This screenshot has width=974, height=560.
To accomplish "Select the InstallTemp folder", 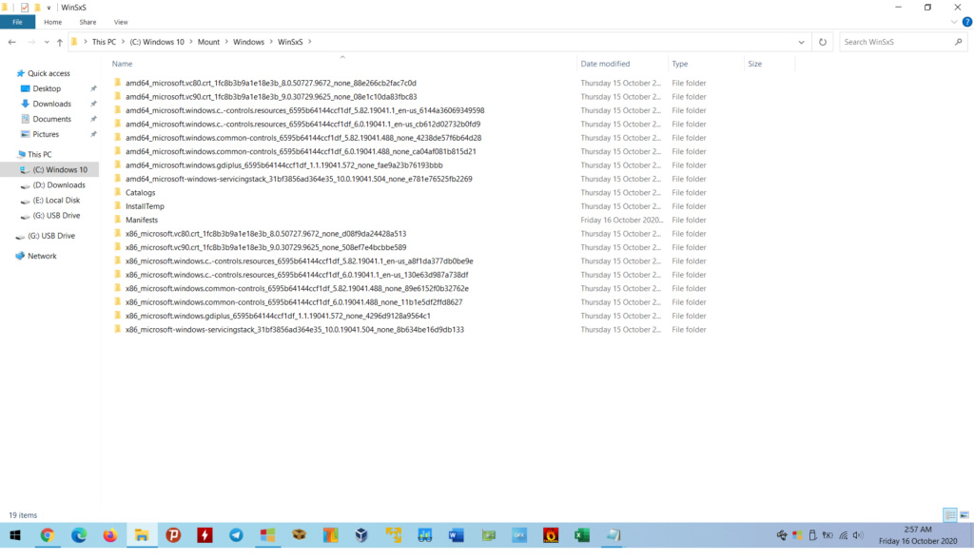I will pyautogui.click(x=145, y=206).
